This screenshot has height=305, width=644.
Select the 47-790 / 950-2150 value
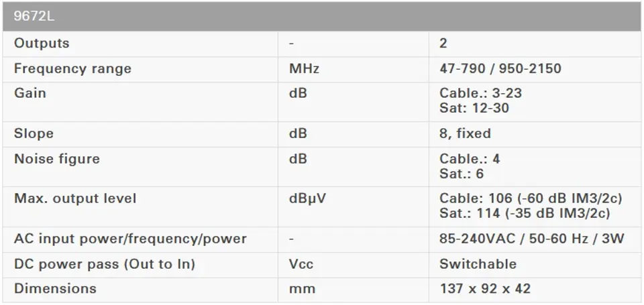(500, 68)
